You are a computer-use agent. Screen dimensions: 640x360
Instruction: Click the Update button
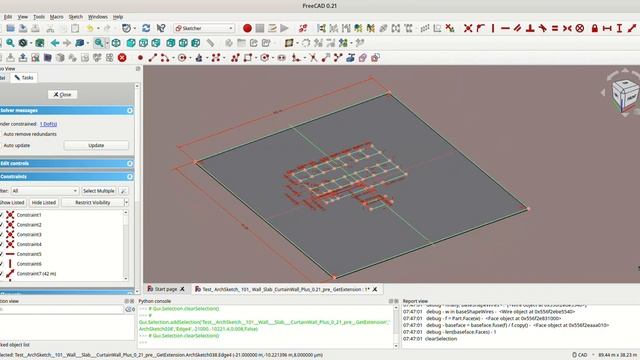(96, 145)
